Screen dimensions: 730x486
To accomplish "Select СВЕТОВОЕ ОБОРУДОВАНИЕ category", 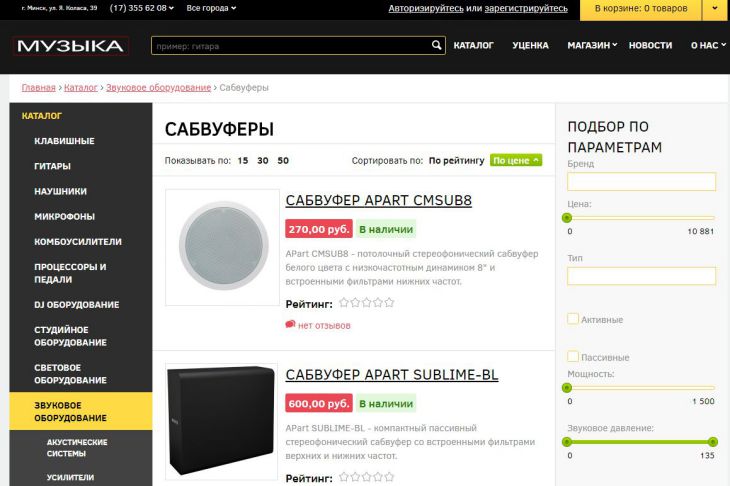I will [x=70, y=373].
